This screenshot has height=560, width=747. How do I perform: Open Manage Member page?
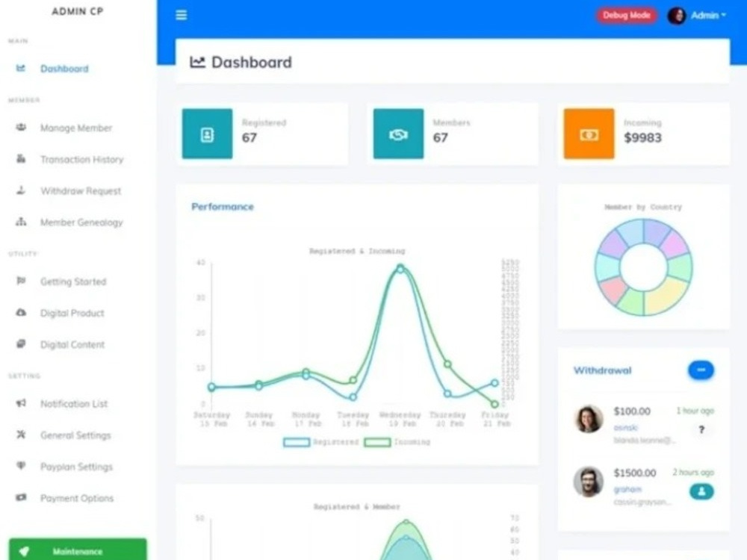(x=76, y=128)
